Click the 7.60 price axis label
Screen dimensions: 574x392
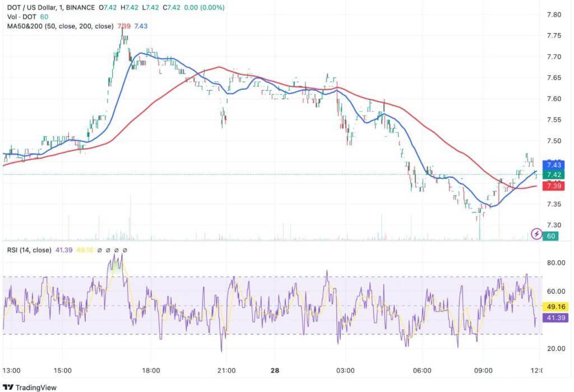(554, 99)
